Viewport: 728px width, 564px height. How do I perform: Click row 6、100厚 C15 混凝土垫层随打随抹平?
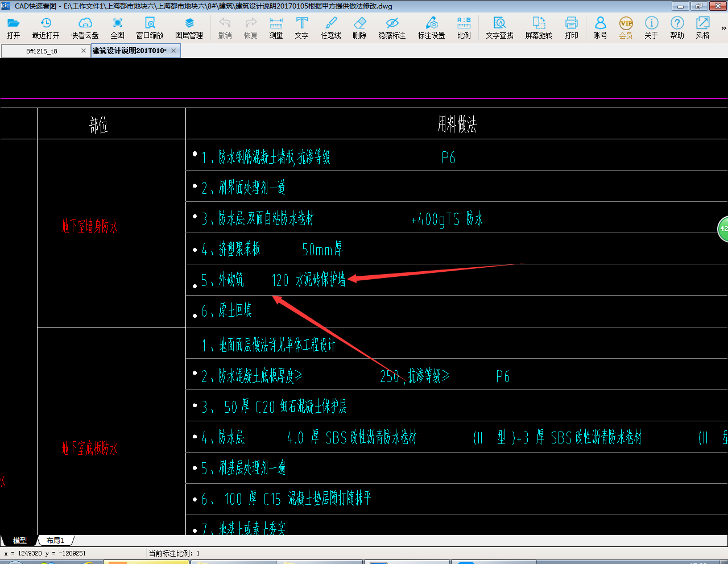click(286, 499)
